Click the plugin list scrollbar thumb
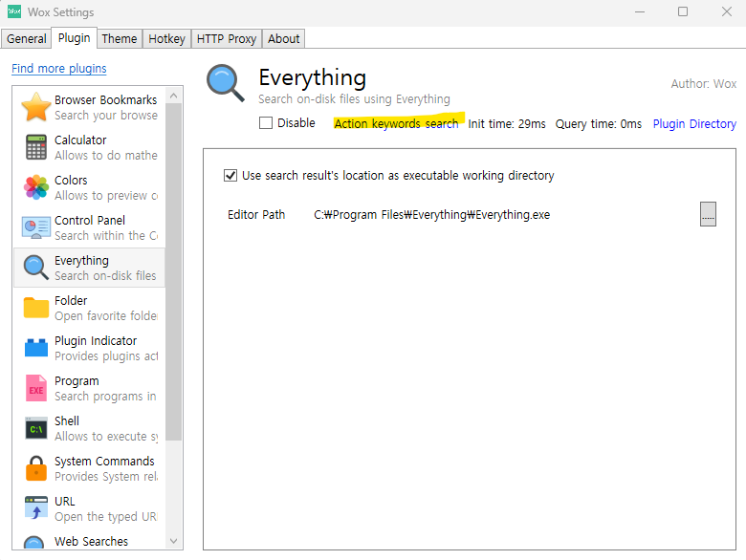 [x=174, y=272]
